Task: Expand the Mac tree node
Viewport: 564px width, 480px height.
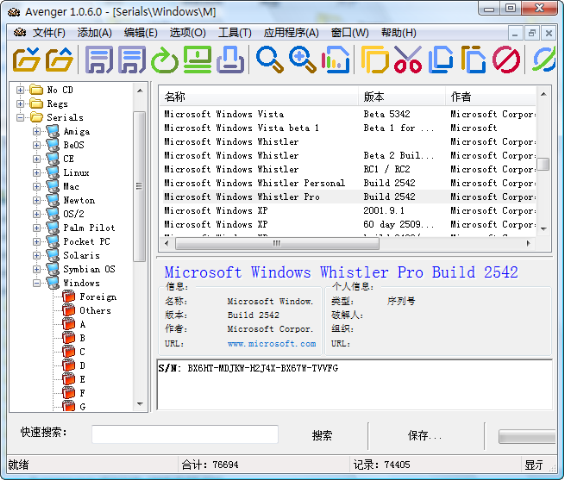Action: coord(37,186)
